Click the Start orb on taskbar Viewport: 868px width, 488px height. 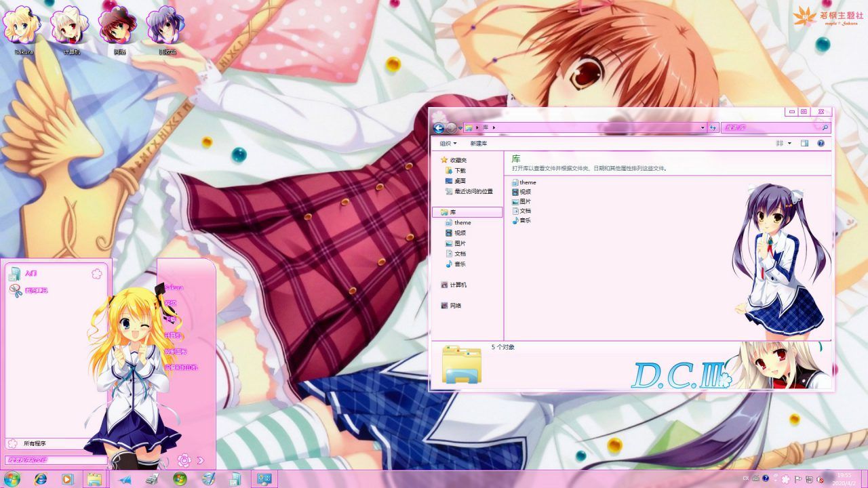[12, 479]
